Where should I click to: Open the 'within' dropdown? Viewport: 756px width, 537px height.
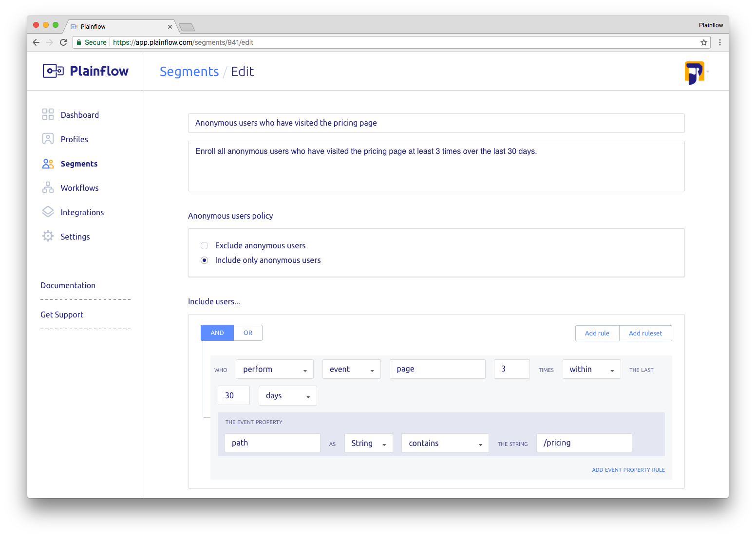(592, 369)
